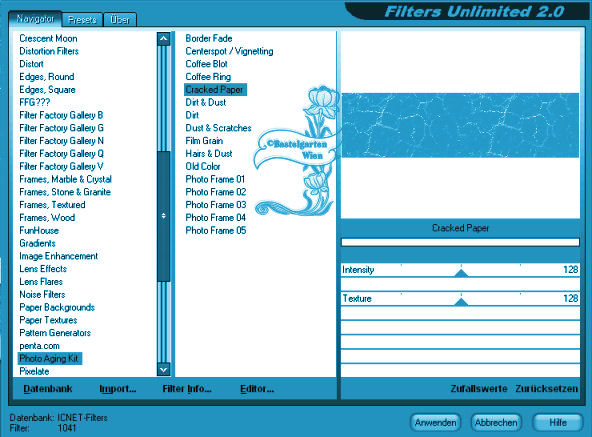Select the Navigator tab
Screen dimensions: 592x437
coord(35,19)
